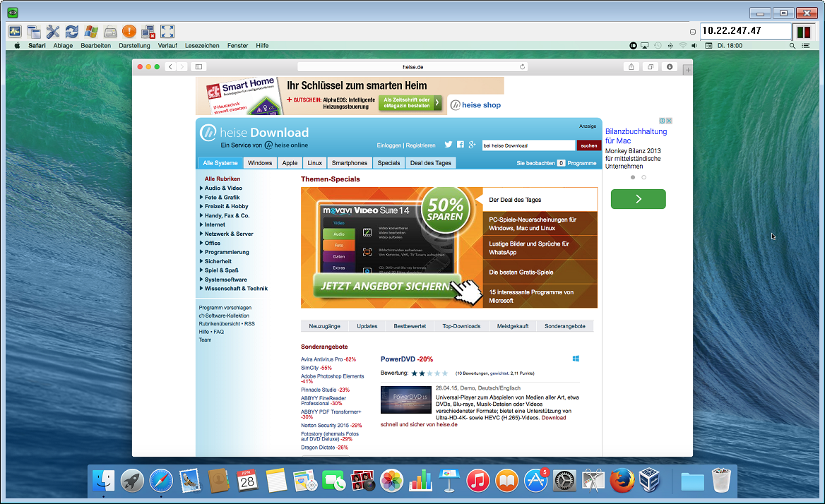825x504 pixels.
Task: Go back with Safari's back arrow
Action: click(170, 67)
